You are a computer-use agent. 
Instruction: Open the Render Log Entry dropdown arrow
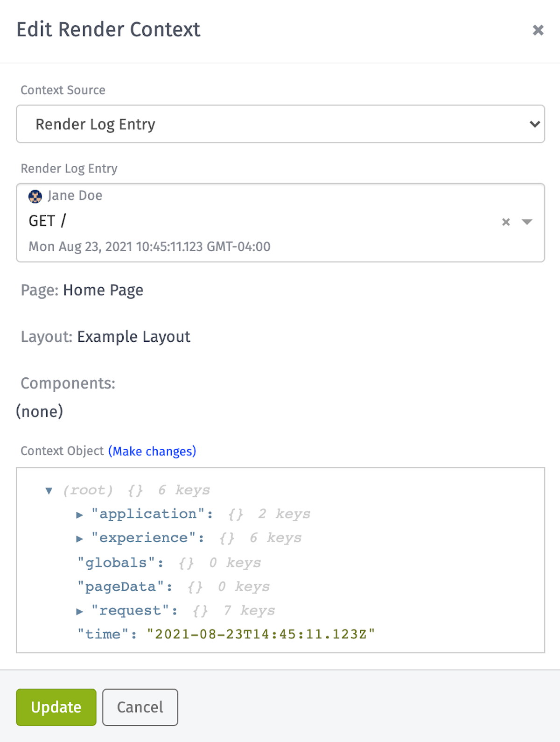tap(527, 222)
